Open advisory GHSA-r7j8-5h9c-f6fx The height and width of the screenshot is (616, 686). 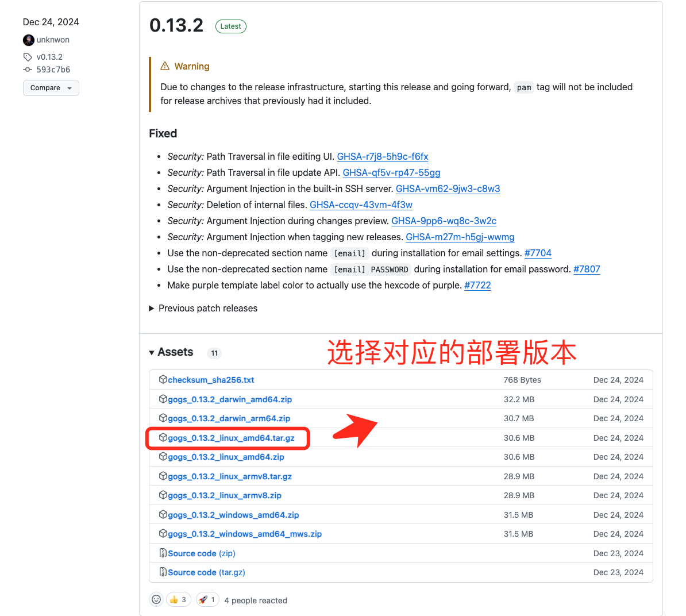383,157
